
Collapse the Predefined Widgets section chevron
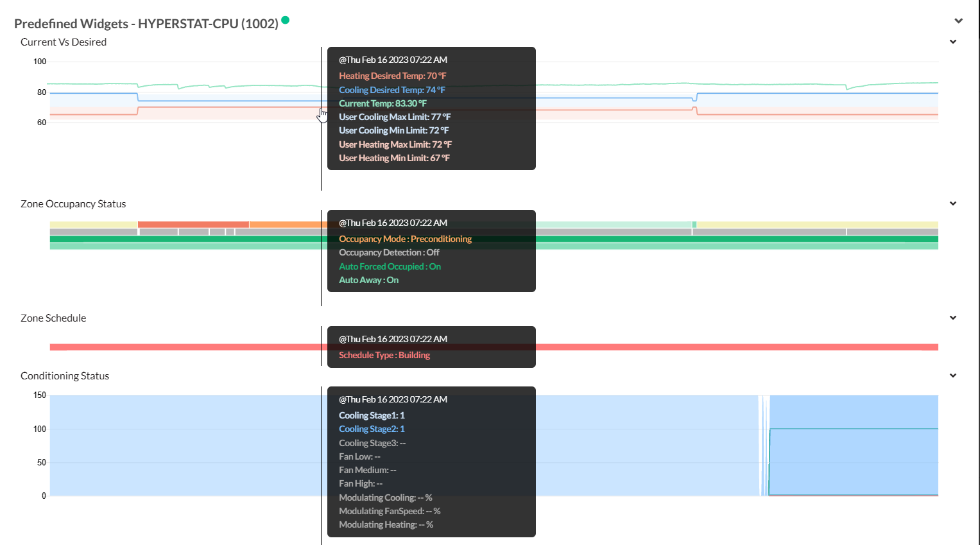point(958,21)
